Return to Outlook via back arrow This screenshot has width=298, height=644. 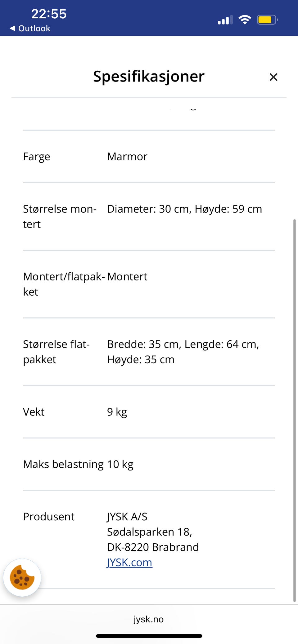coord(30,29)
